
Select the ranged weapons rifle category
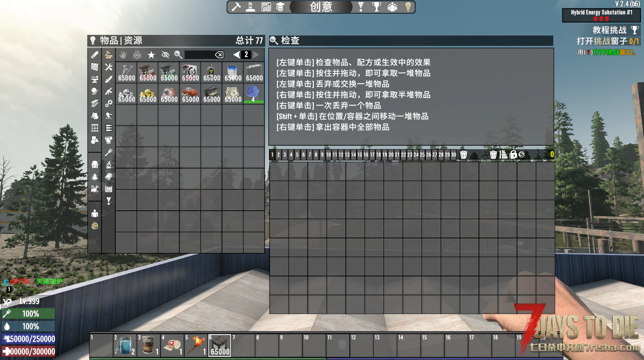coord(109,91)
